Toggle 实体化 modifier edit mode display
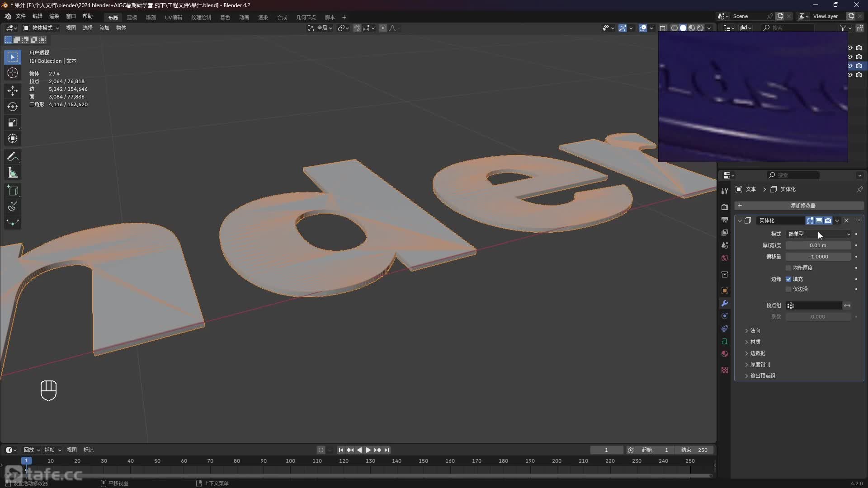The width and height of the screenshot is (868, 488). pos(810,221)
